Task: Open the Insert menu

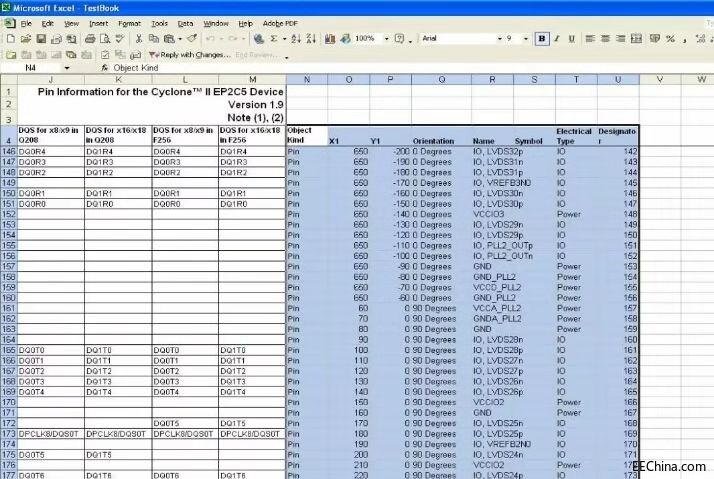Action: pos(98,24)
